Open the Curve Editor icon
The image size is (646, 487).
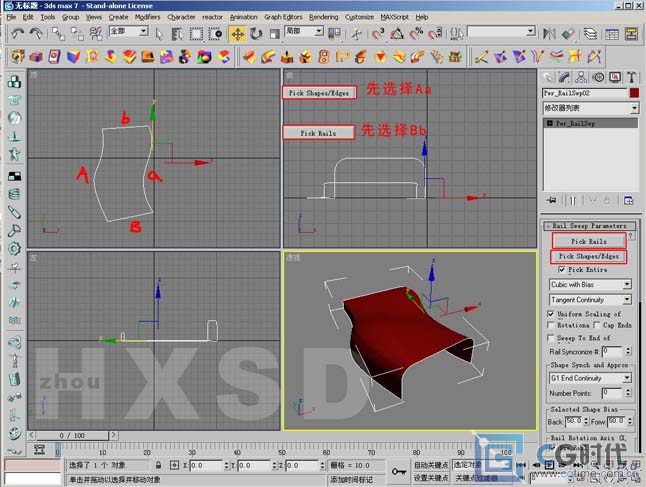coord(612,34)
